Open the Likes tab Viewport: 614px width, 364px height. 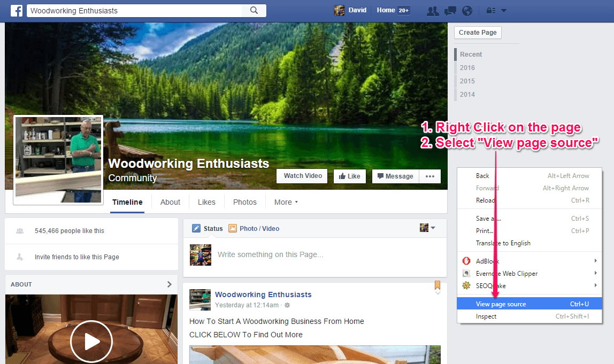click(206, 202)
